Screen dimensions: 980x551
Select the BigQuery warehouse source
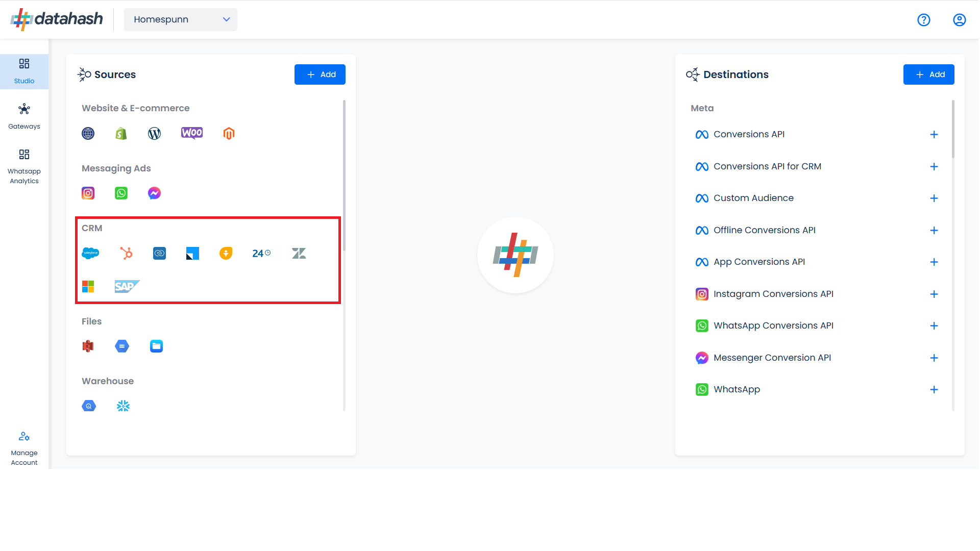coord(89,406)
